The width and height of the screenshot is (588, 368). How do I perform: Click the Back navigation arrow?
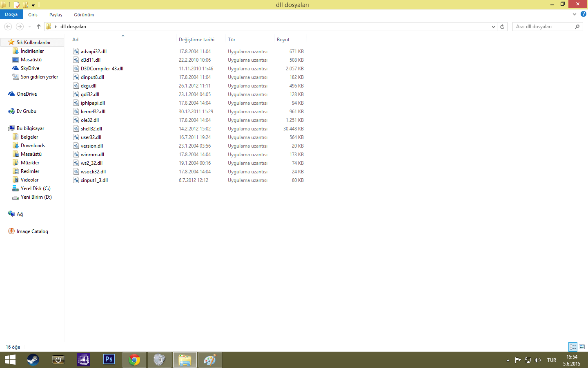click(8, 27)
